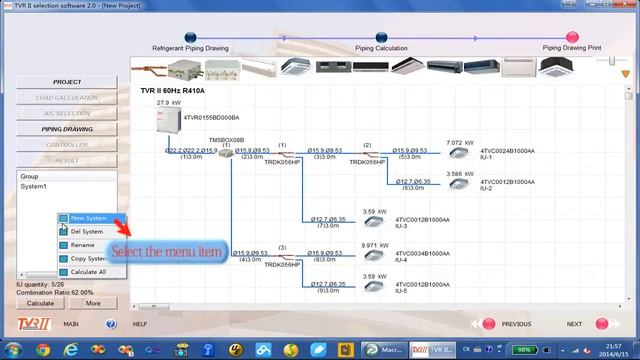This screenshot has width=640, height=360.
Task: Pick the one-way cassette unit thumbnail
Action: 407,66
